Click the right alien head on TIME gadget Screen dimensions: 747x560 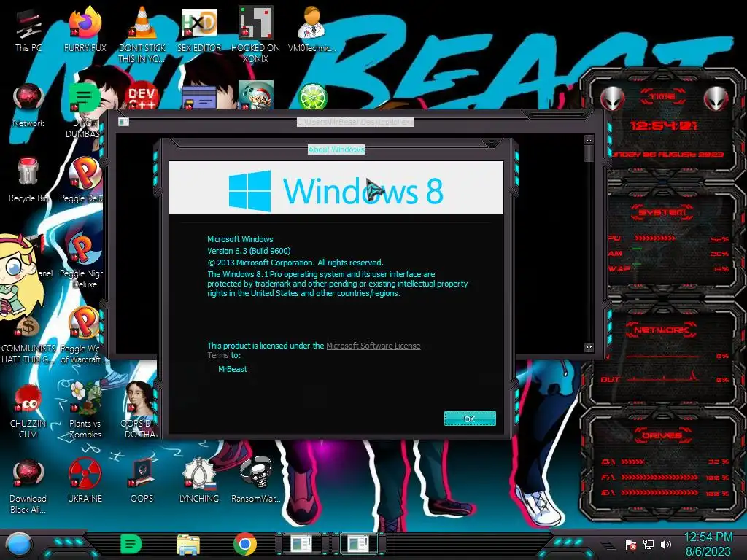click(716, 99)
